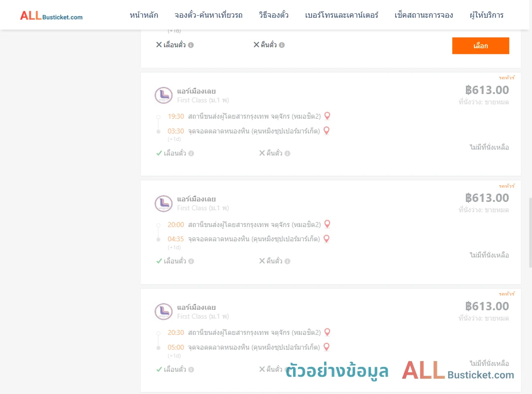
Task: Click the page vertical scrollbar thumb
Action: click(x=531, y=232)
